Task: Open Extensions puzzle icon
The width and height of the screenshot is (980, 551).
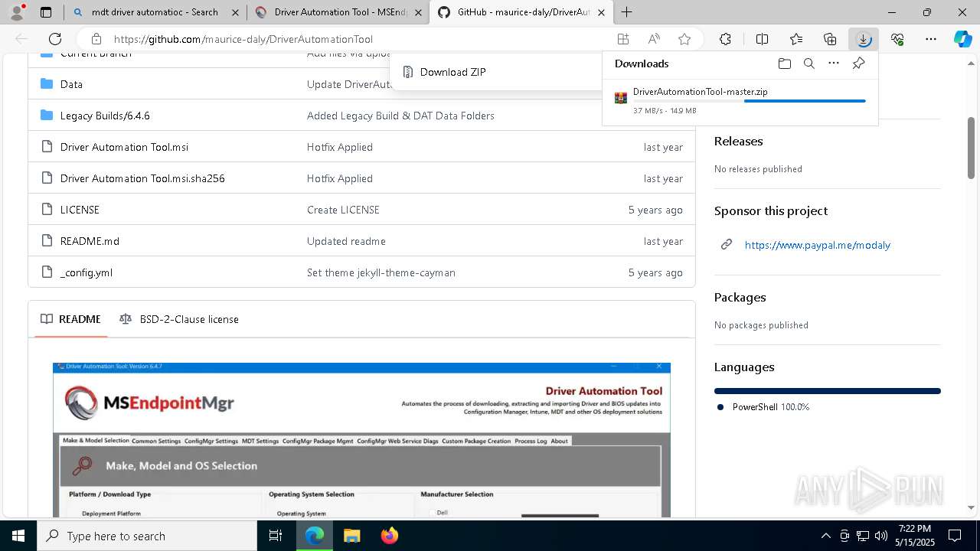Action: pos(725,39)
